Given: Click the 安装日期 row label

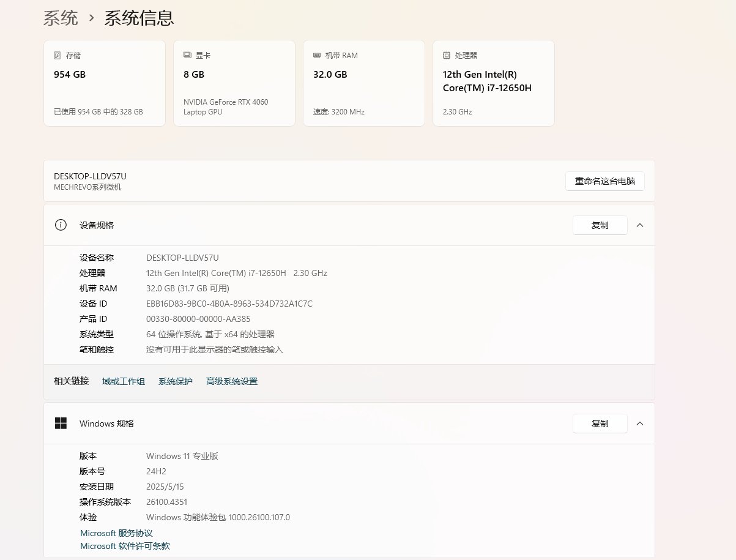Looking at the screenshot, I should [x=97, y=487].
